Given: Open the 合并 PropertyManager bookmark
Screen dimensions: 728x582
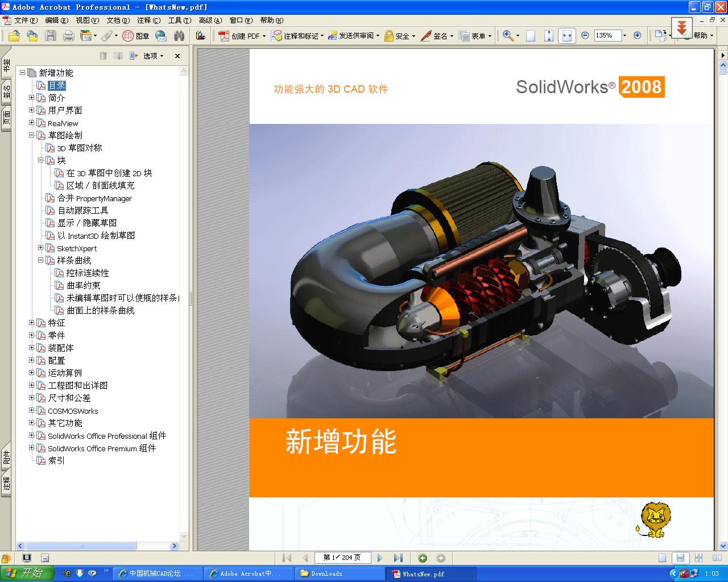Looking at the screenshot, I should [94, 198].
